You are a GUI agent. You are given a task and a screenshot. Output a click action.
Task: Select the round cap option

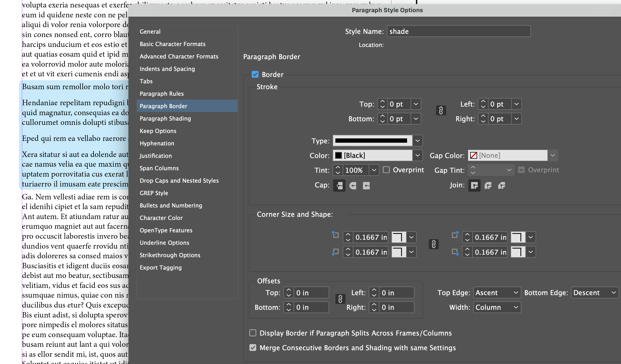click(353, 186)
